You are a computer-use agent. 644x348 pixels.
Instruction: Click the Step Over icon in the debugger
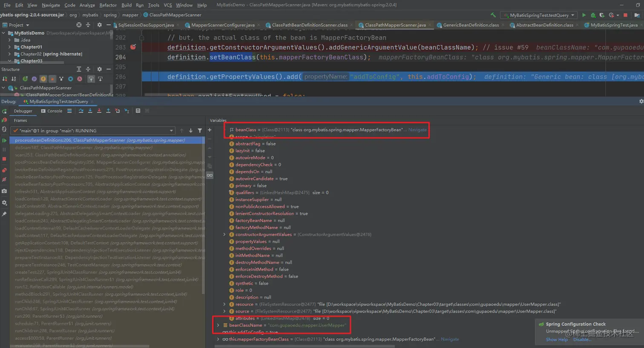pos(81,111)
